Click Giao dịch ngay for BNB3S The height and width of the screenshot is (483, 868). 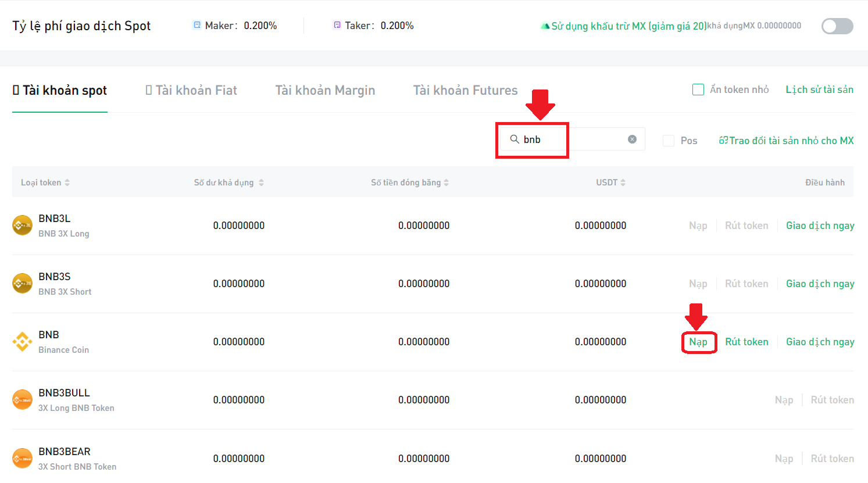point(820,284)
